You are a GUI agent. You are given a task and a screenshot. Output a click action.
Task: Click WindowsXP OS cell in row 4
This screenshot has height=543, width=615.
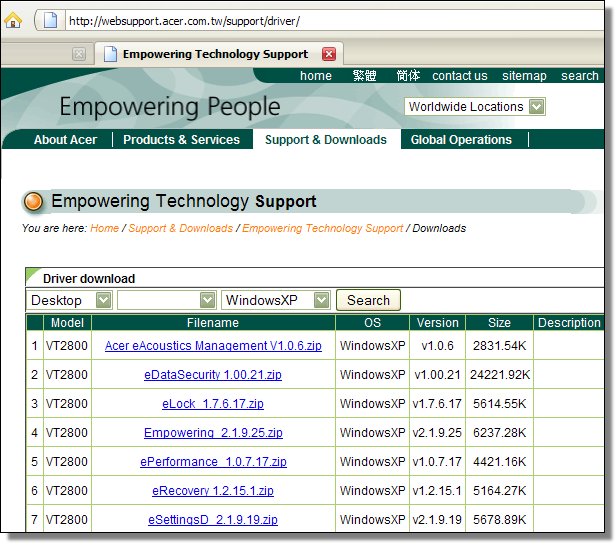click(373, 433)
